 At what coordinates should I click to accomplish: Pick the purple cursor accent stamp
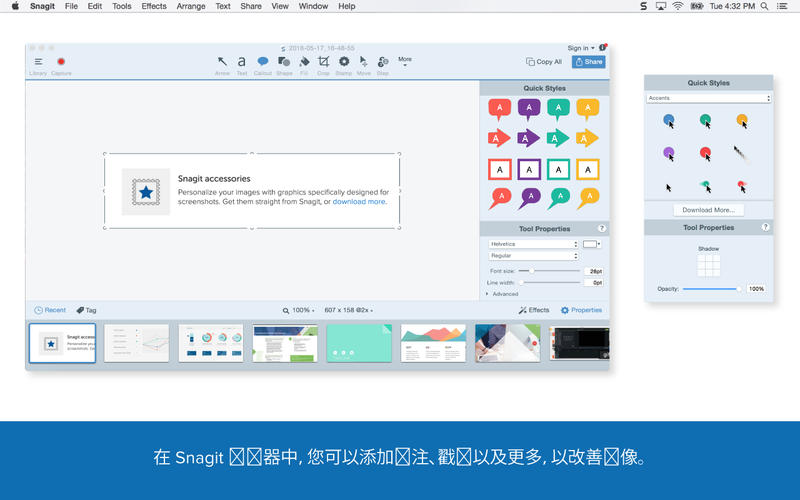tap(669, 154)
